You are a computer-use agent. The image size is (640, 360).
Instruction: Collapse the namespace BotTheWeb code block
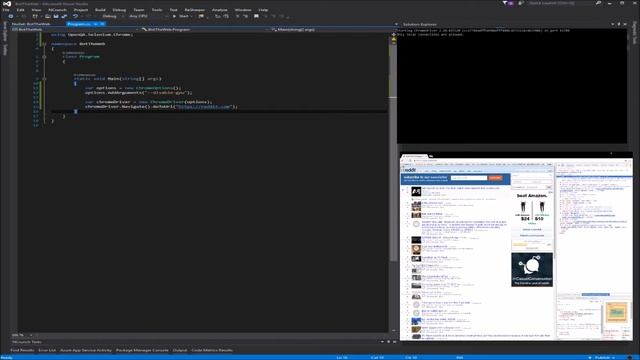point(44,44)
